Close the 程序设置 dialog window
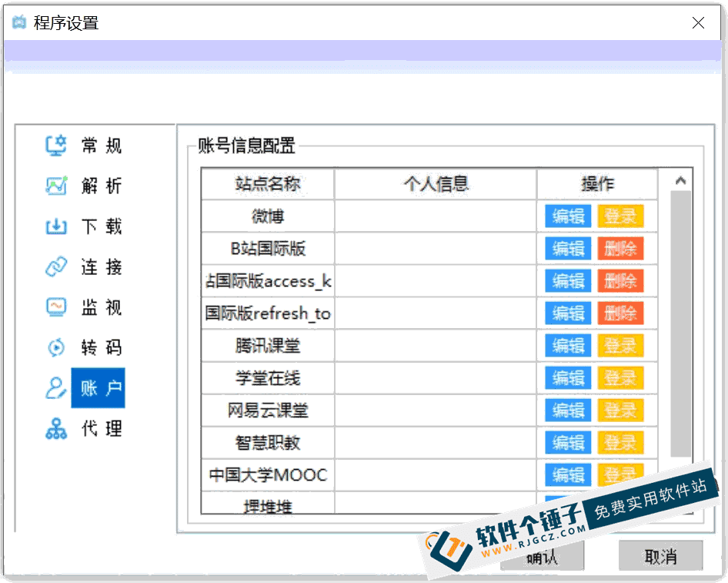This screenshot has width=728, height=583. point(698,23)
